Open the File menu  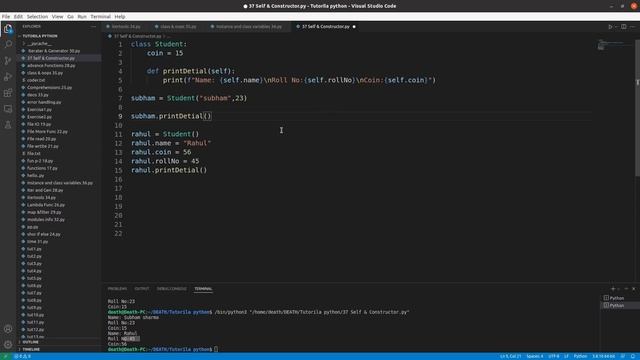tap(6, 17)
